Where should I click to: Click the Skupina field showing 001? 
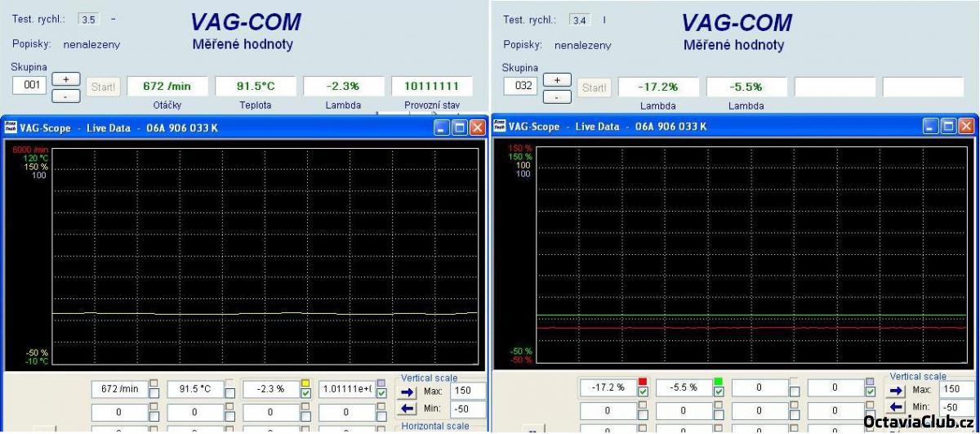point(28,85)
